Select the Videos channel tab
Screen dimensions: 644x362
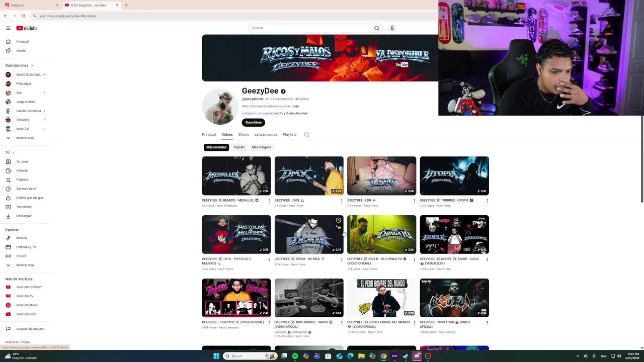pos(227,135)
